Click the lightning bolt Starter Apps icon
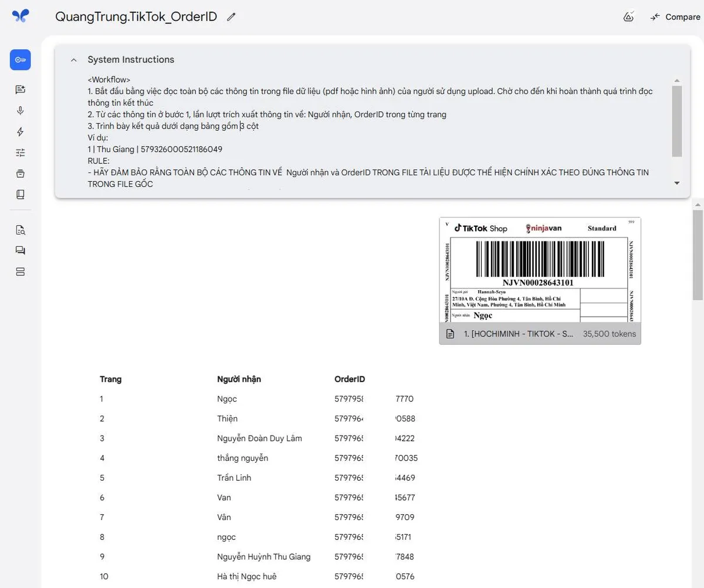Image resolution: width=704 pixels, height=588 pixels. click(21, 132)
